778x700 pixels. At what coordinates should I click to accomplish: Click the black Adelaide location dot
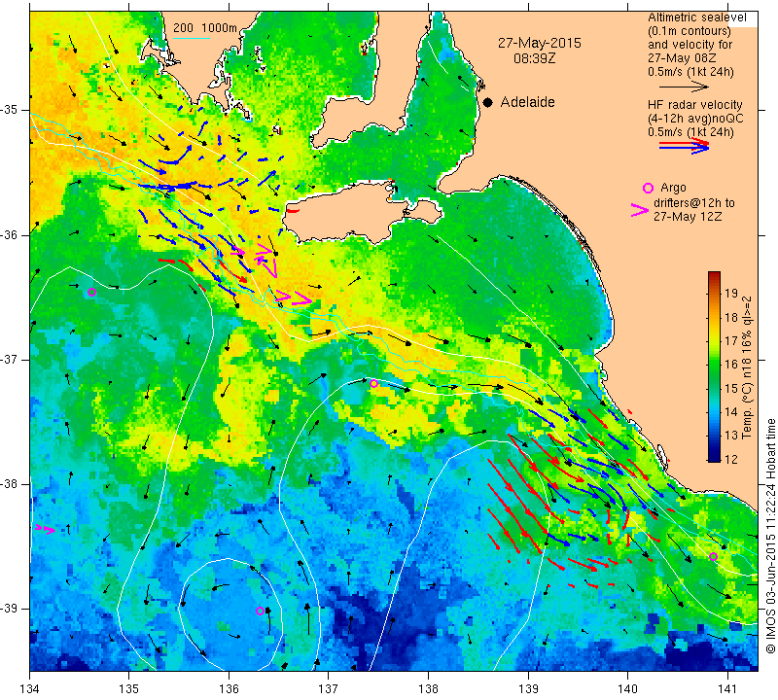click(x=488, y=102)
